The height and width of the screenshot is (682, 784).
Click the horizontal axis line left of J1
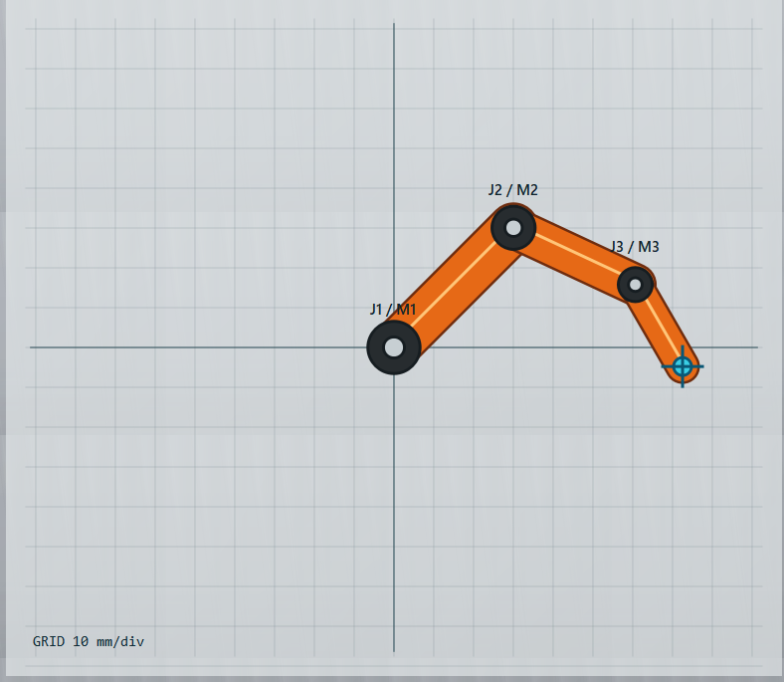tap(198, 346)
